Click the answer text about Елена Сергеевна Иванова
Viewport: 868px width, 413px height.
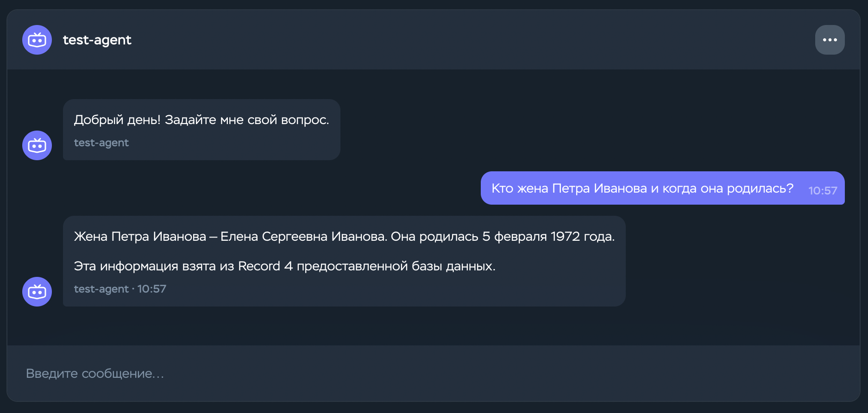[344, 237]
